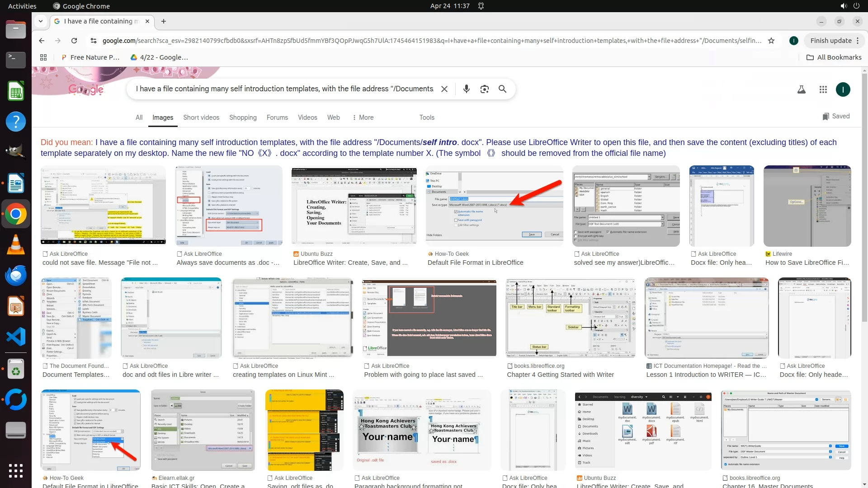Screen dimensions: 868x488
Task: Expand the More search filters menu
Action: coord(363,117)
